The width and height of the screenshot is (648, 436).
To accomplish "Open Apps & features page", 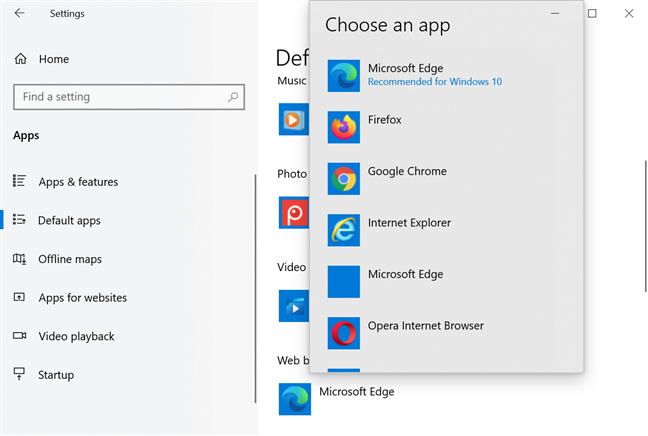I will 78,182.
